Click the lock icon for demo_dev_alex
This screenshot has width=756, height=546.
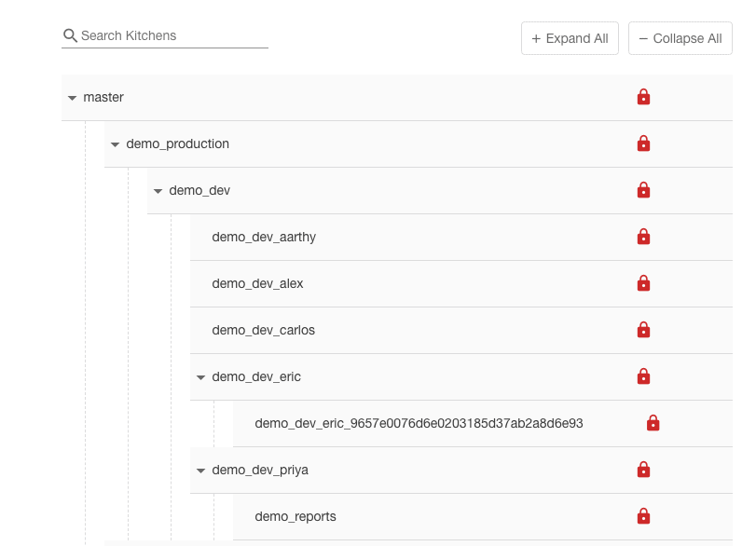coord(643,283)
